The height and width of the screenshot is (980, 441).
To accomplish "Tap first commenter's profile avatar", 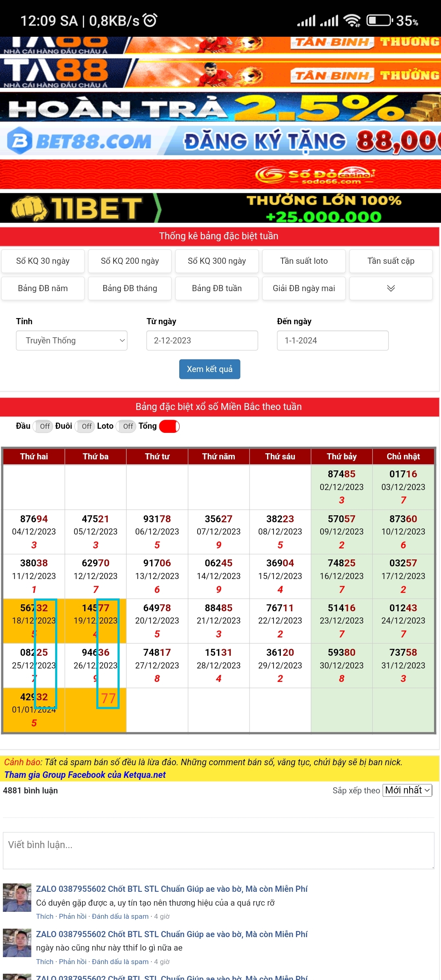I will pos(17,898).
